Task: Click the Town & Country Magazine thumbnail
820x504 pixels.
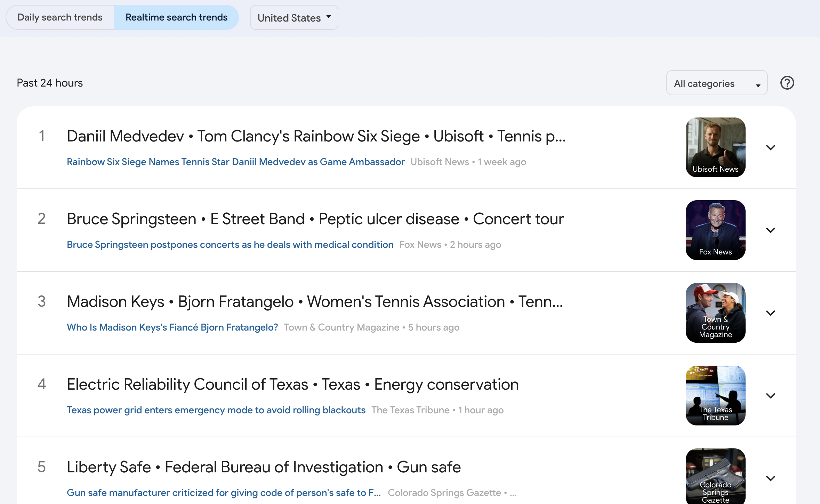Action: 715,313
